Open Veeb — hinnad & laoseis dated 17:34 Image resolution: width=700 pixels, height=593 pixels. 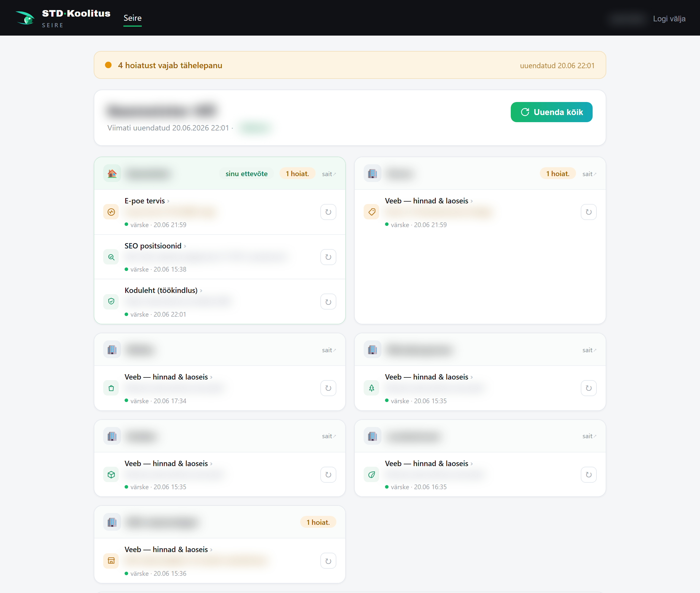[168, 377]
